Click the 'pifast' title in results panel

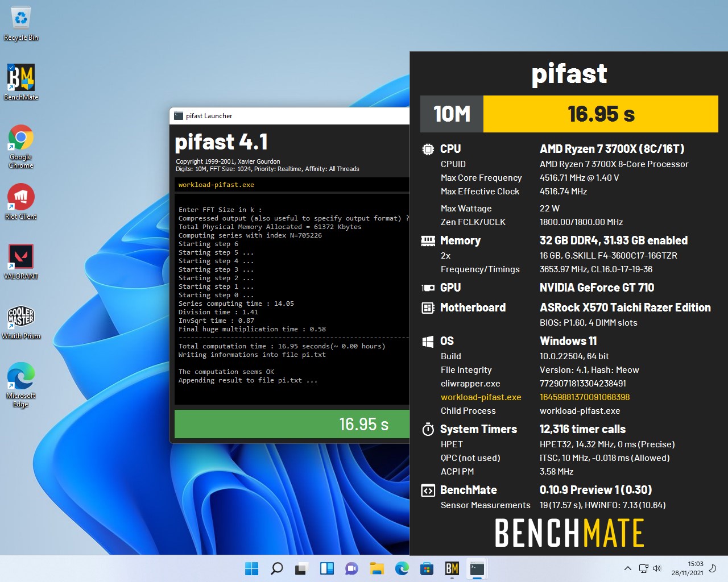[569, 74]
